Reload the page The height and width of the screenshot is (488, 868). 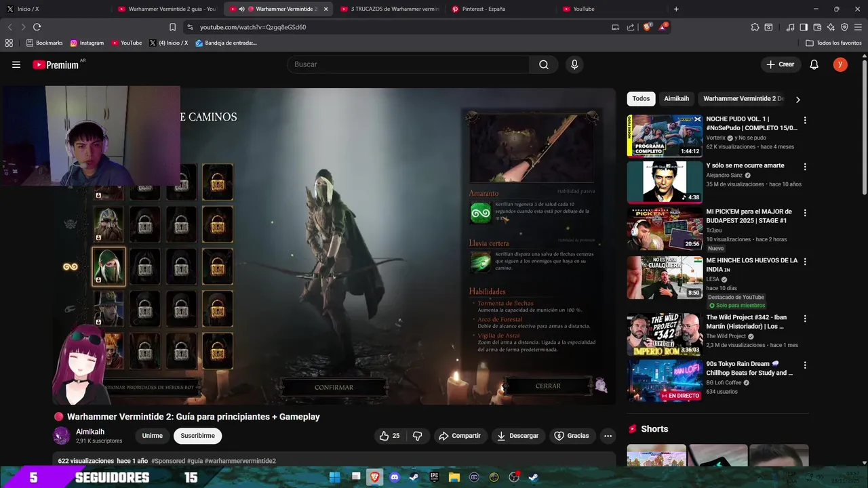pyautogui.click(x=37, y=27)
